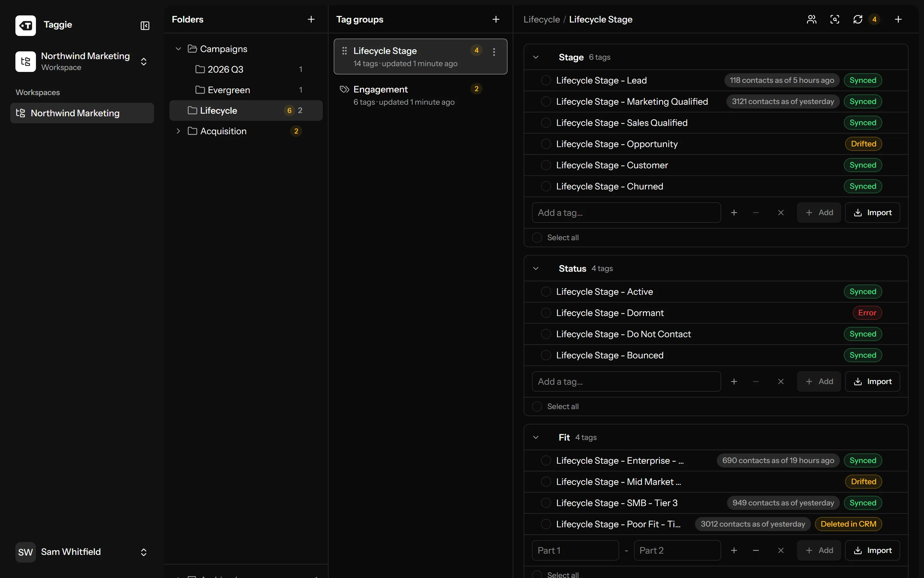This screenshot has width=924, height=578.
Task: Add a new folder with plus icon
Action: coord(311,19)
